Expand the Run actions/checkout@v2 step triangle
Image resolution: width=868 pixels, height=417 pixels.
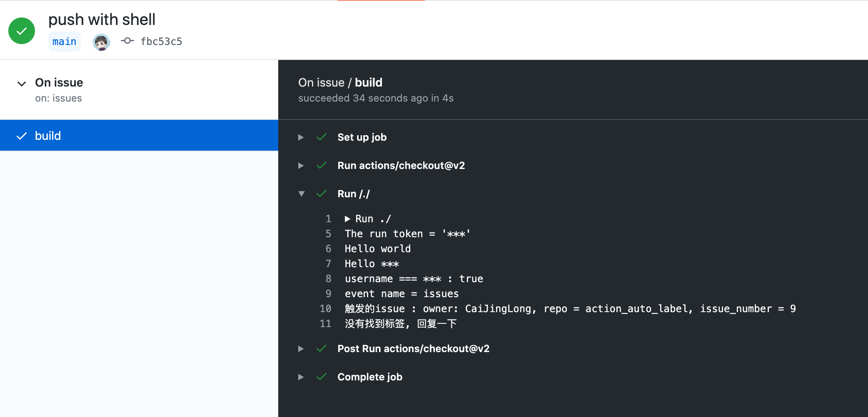pos(301,166)
